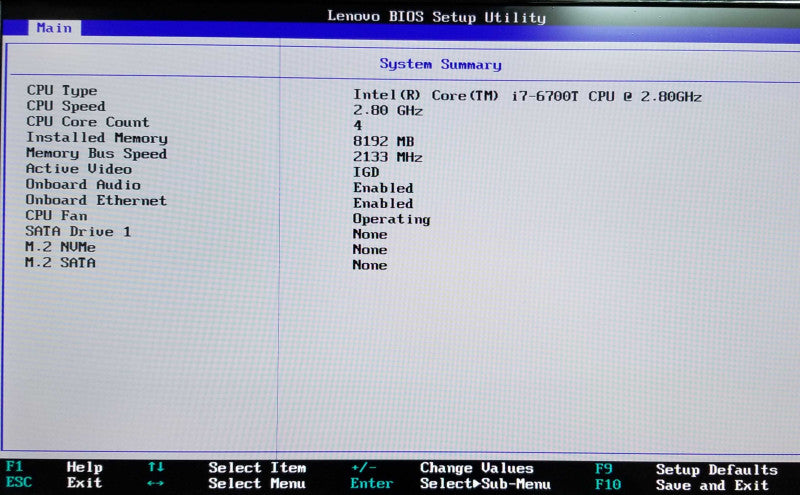Click the up-down arrows key hint

tap(156, 467)
